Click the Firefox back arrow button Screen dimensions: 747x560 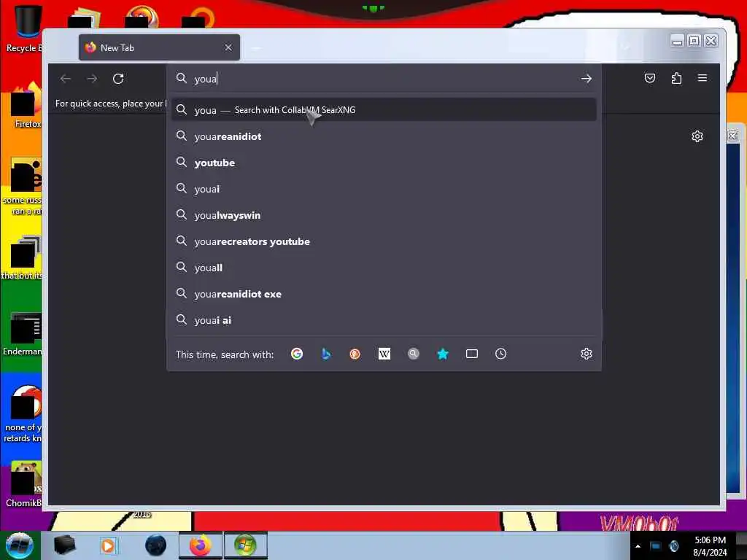(x=66, y=79)
